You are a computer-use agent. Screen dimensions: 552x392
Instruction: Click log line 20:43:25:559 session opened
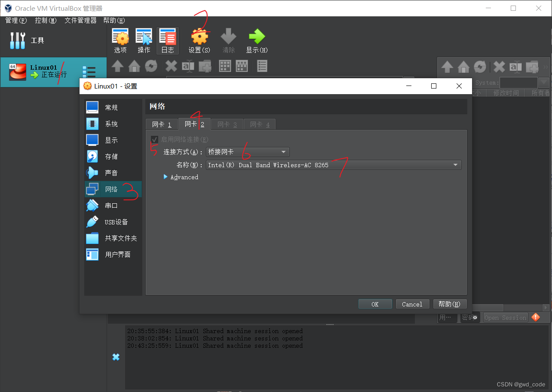(x=215, y=346)
